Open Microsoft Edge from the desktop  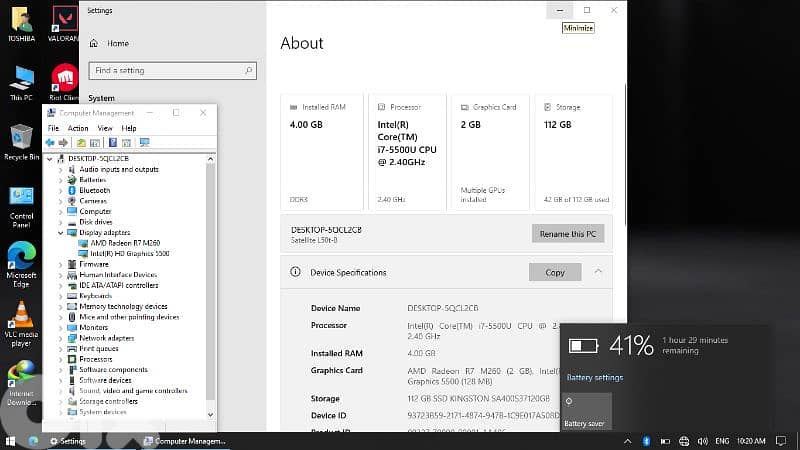[x=21, y=256]
